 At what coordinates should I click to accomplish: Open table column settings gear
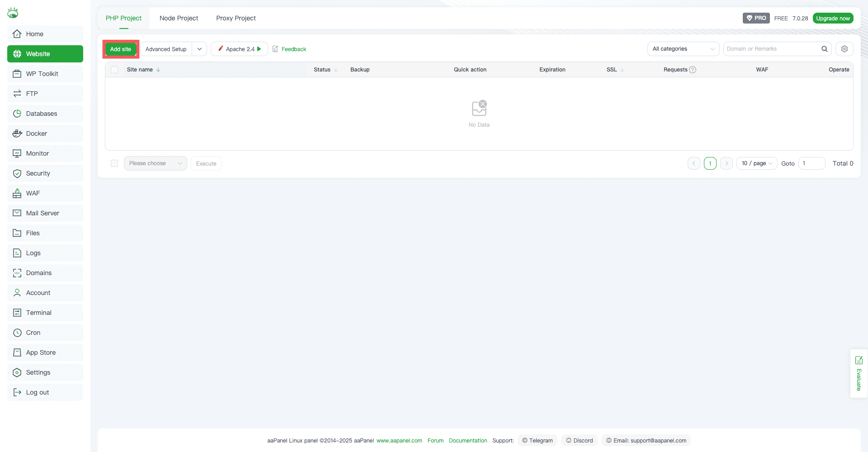click(x=844, y=49)
